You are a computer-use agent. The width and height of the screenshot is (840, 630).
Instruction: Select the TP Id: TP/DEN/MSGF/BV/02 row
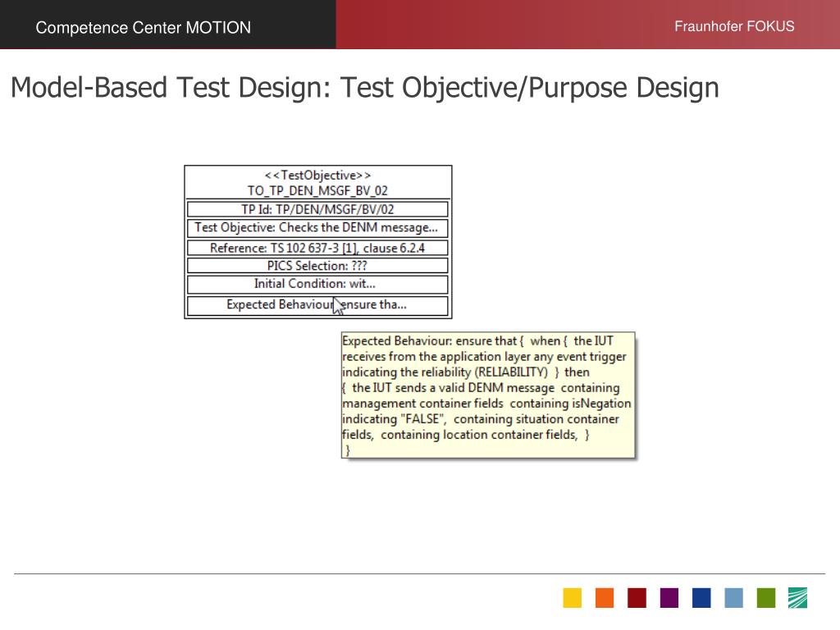[x=317, y=209]
